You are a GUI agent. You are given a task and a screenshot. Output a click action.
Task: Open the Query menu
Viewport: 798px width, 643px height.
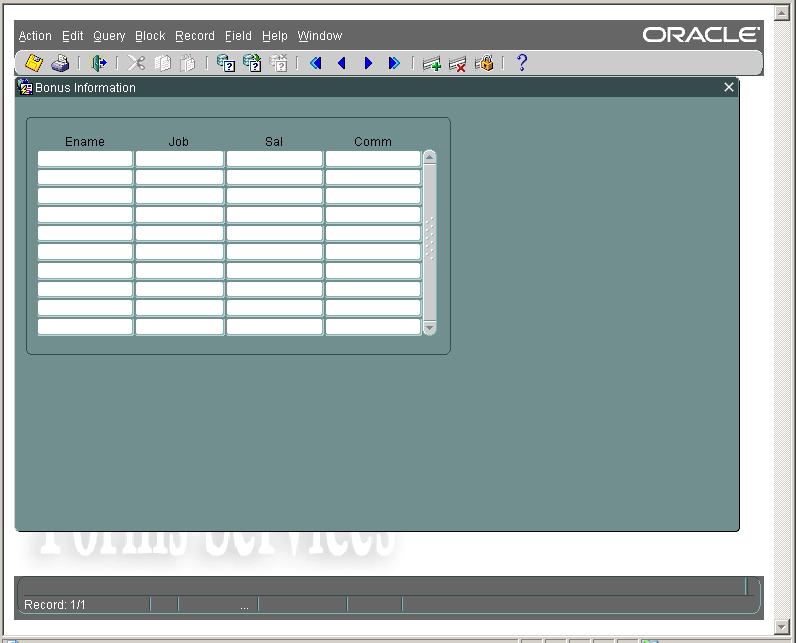[109, 36]
